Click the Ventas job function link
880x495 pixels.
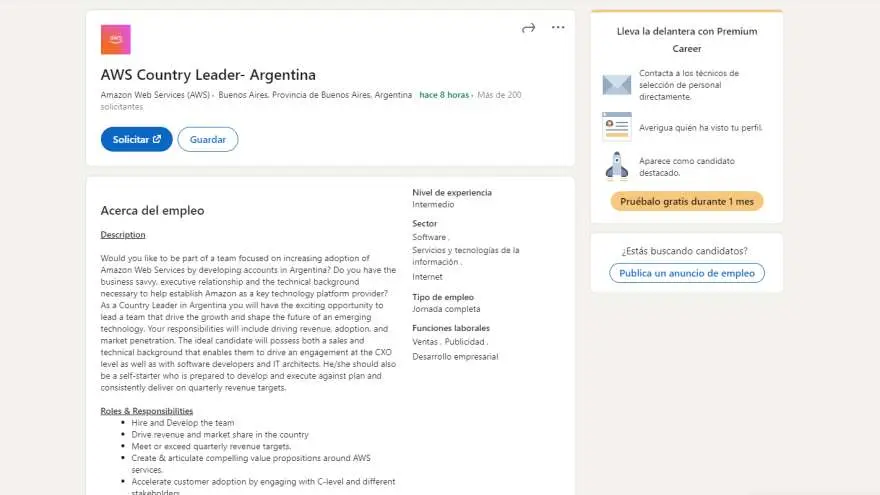[x=425, y=342]
